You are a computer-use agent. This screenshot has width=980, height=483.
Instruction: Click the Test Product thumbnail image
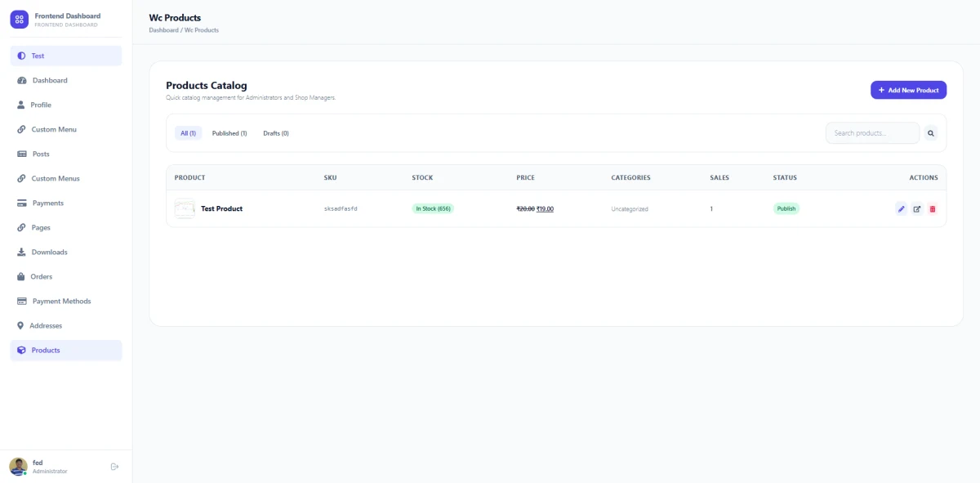(x=185, y=208)
